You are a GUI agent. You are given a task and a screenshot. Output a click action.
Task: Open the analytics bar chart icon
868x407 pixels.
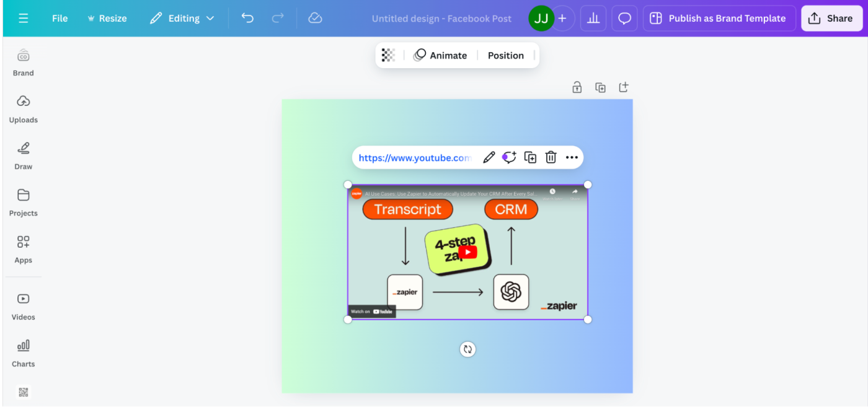pos(593,19)
